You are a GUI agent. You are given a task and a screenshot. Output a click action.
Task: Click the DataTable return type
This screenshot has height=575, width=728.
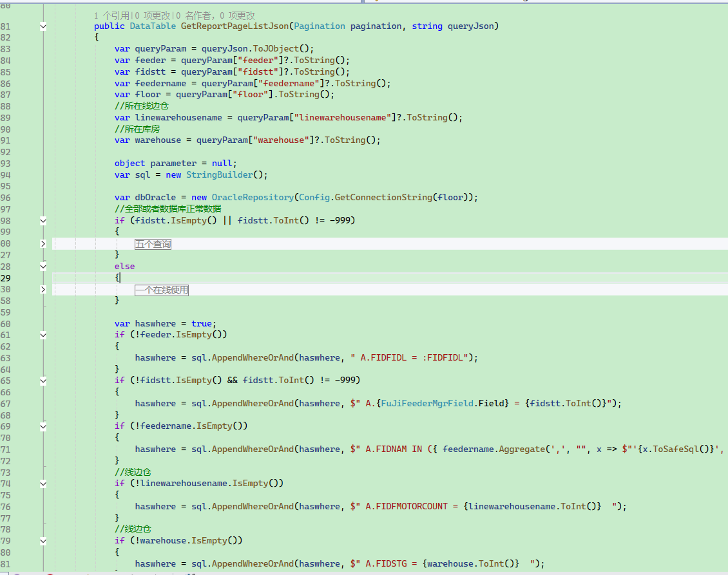tap(152, 26)
